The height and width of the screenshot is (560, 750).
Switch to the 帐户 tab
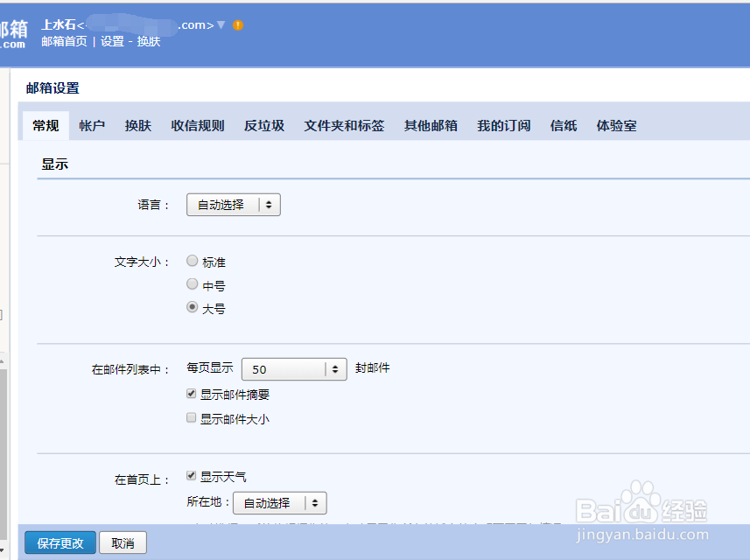(92, 126)
